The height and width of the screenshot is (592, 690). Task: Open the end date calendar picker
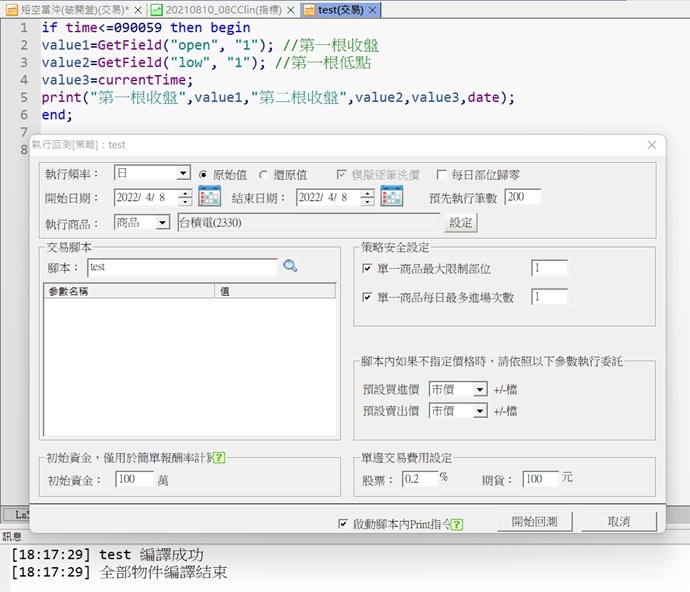point(391,197)
